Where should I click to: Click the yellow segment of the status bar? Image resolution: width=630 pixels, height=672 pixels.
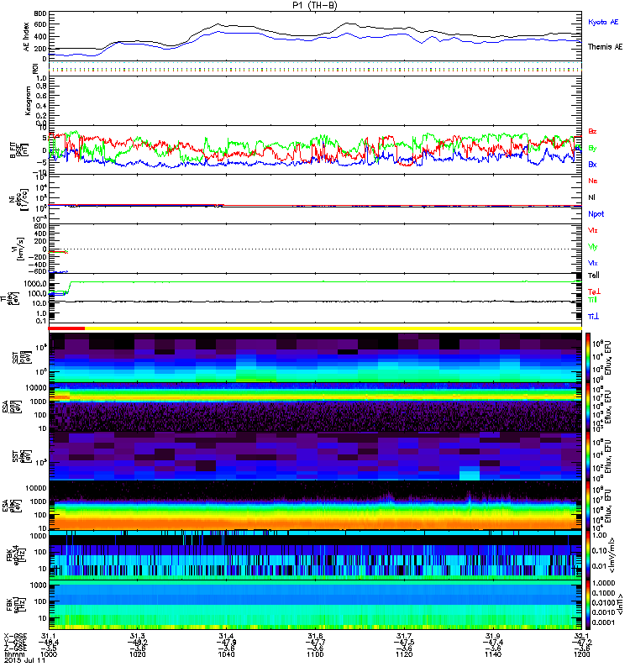coord(336,328)
